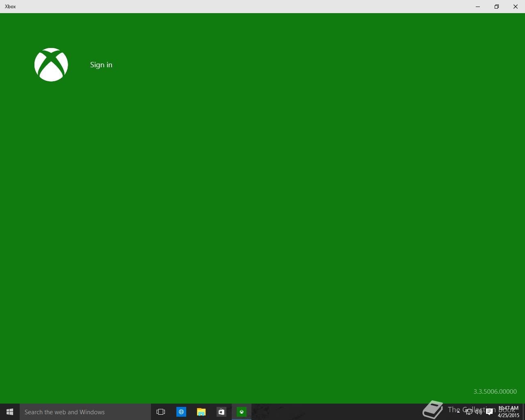The height and width of the screenshot is (420, 525).
Task: Open the Action Center notifications icon
Action: click(x=489, y=412)
